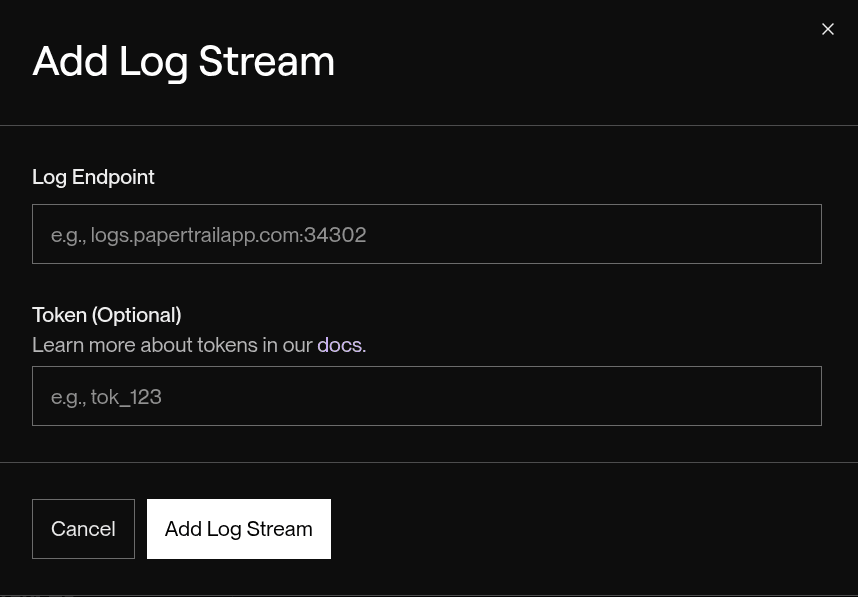Click the Learn more about tokens sentence
The width and height of the screenshot is (858, 597).
click(174, 345)
